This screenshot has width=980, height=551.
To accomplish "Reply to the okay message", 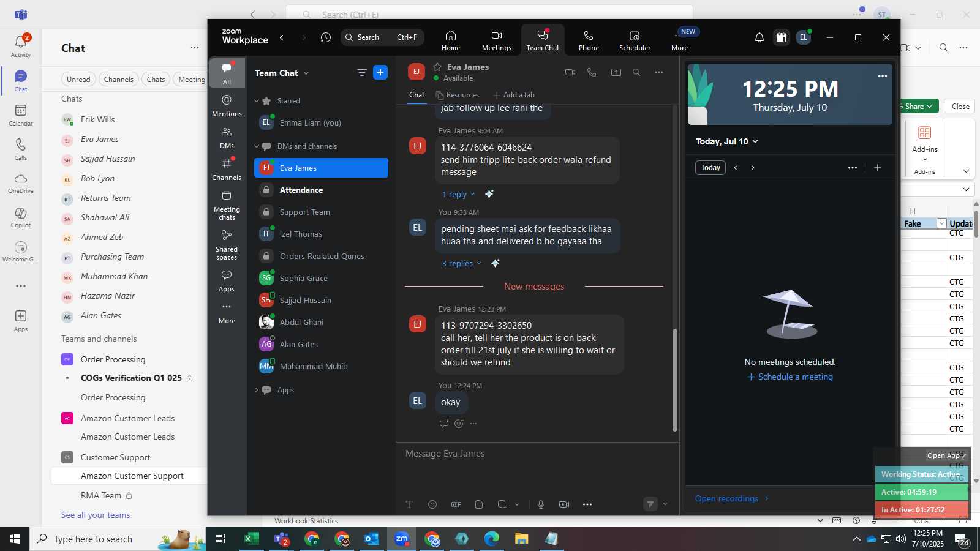I will pyautogui.click(x=444, y=424).
